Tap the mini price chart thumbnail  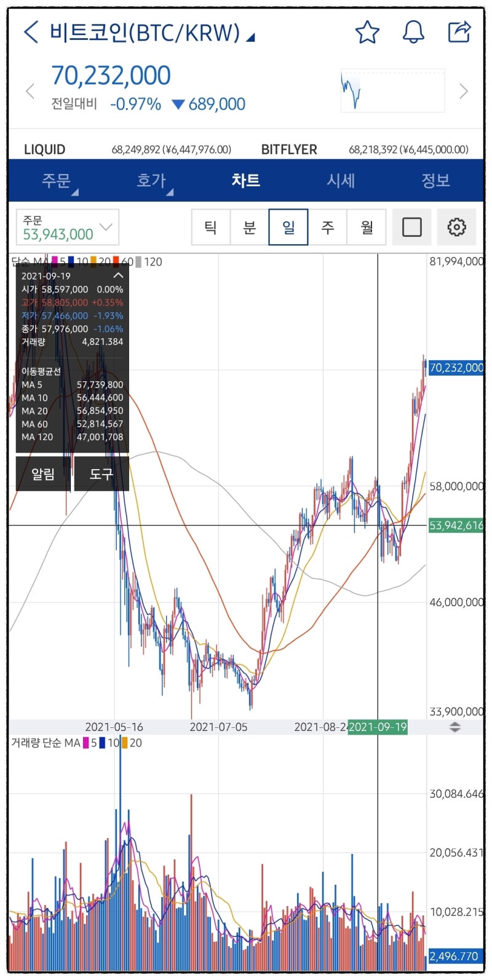(392, 90)
